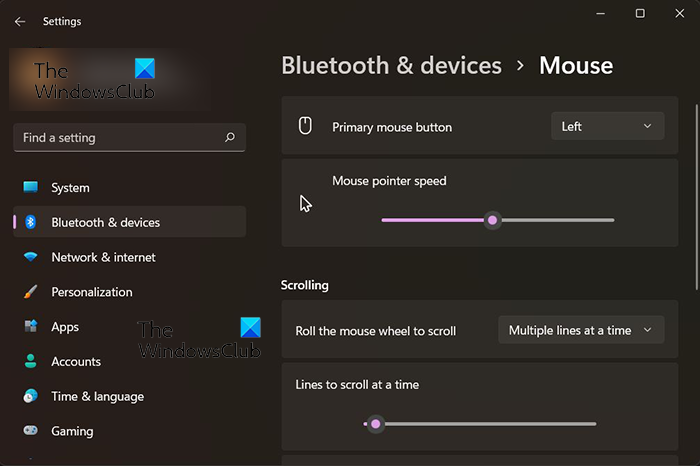Click the Personalization paintbrush icon
This screenshot has height=466, width=700.
point(31,292)
